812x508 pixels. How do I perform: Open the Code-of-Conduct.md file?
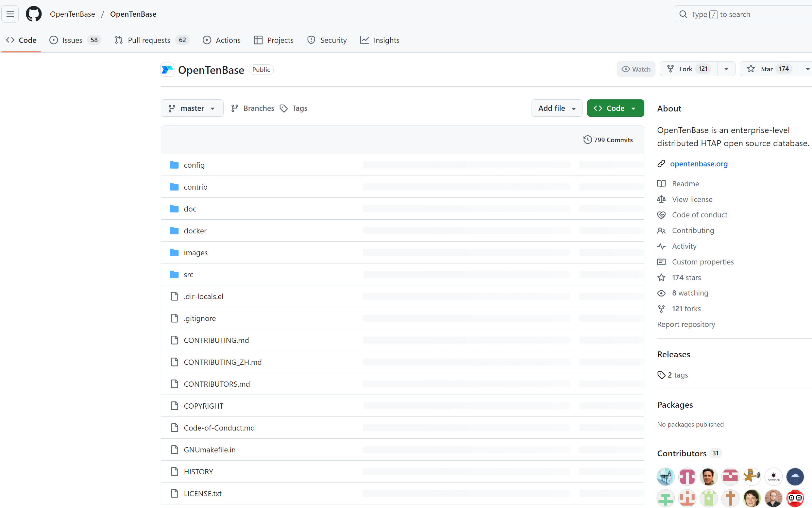(x=219, y=428)
